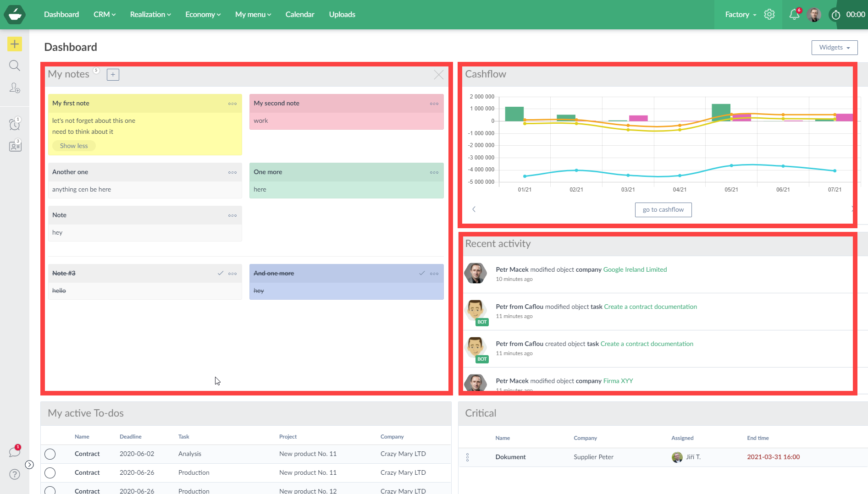Go to Dashboard in top menu
868x494 pixels.
61,15
